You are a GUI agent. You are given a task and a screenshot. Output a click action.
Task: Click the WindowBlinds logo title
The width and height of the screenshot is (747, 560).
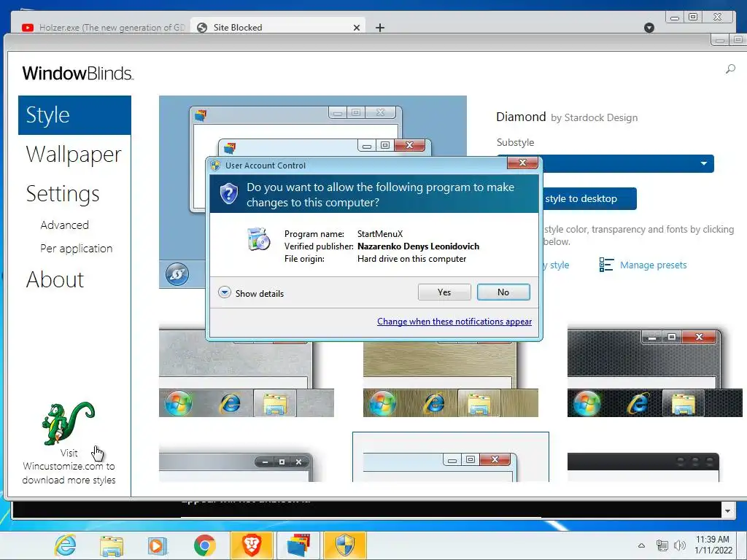click(77, 74)
